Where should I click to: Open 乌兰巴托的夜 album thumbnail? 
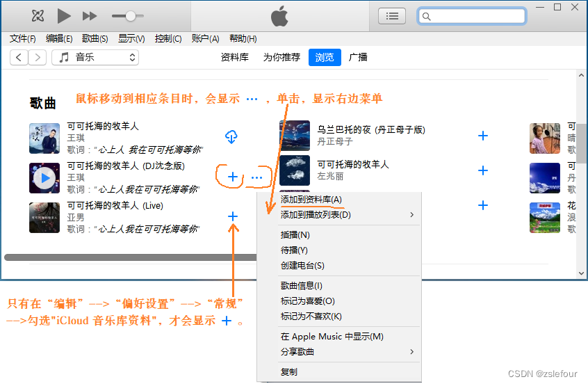point(295,136)
